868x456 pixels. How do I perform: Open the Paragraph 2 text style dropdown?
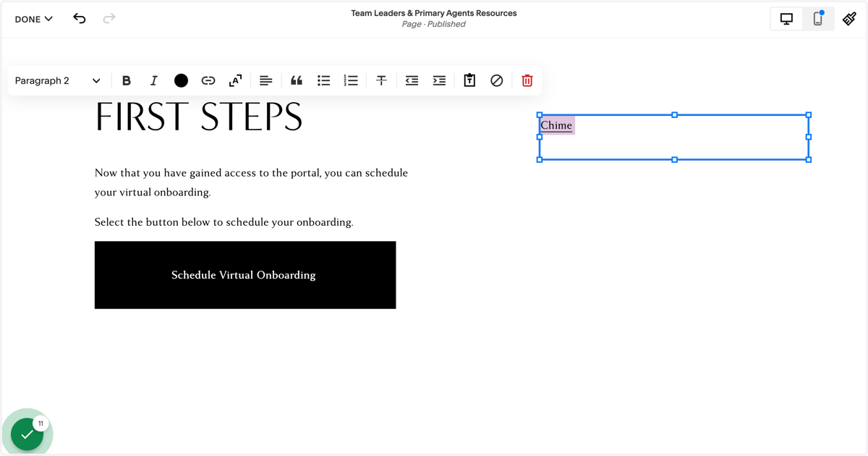click(57, 80)
